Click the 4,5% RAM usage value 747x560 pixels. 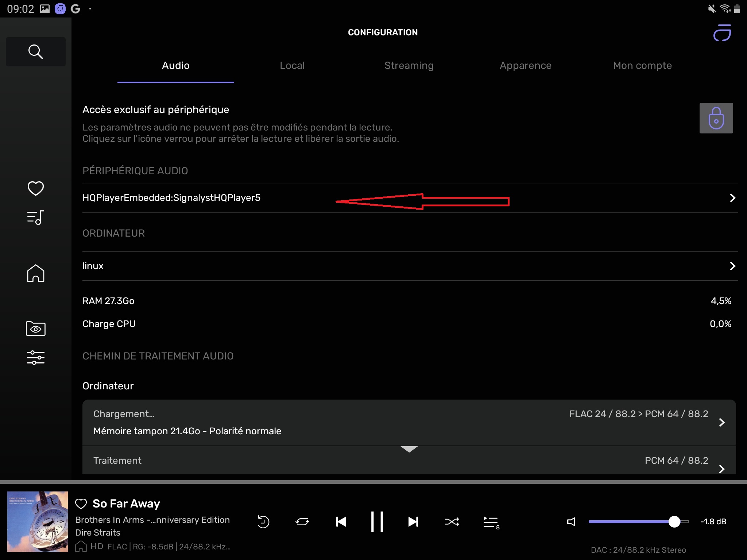click(x=721, y=301)
